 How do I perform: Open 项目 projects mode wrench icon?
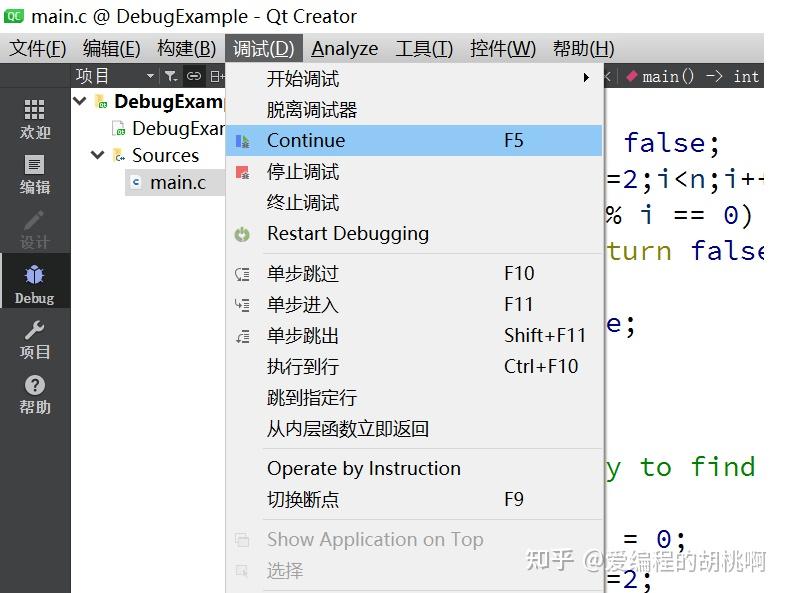tap(35, 330)
